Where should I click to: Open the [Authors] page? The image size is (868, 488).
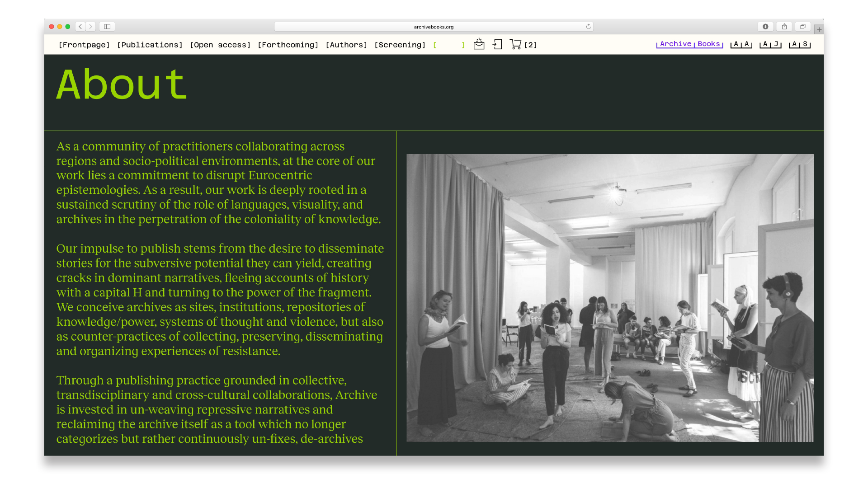click(x=346, y=45)
